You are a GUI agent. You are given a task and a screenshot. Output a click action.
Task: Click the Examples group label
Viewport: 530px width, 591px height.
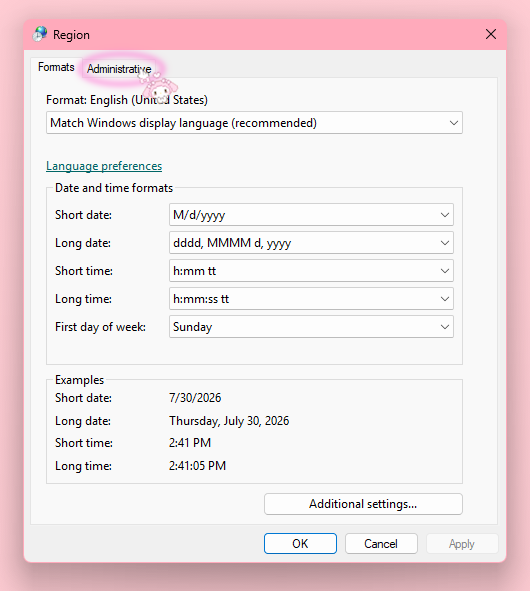pyautogui.click(x=79, y=380)
